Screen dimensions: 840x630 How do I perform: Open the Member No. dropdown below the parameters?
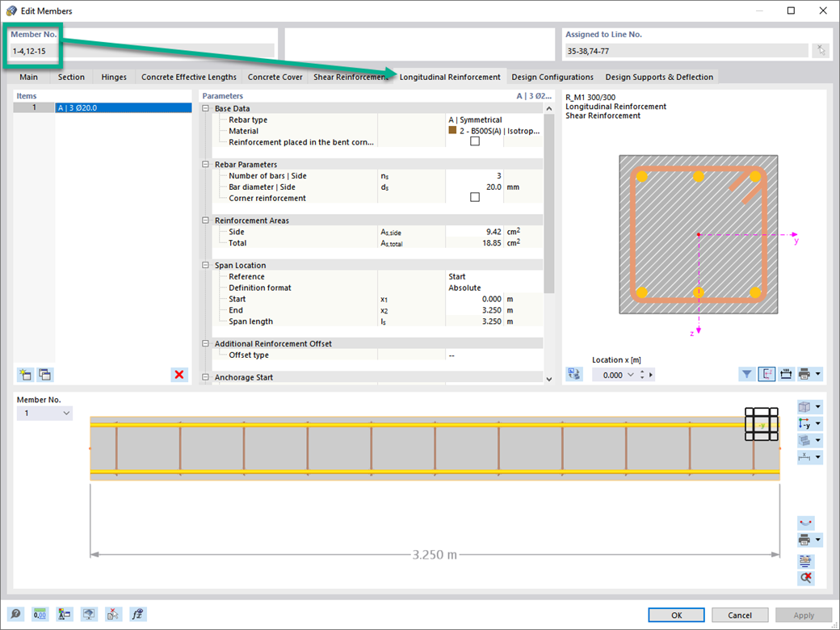point(44,413)
